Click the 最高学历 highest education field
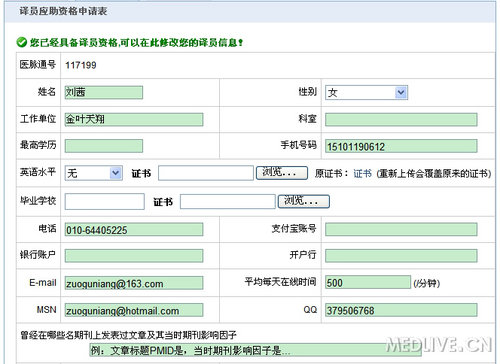 click(x=104, y=146)
